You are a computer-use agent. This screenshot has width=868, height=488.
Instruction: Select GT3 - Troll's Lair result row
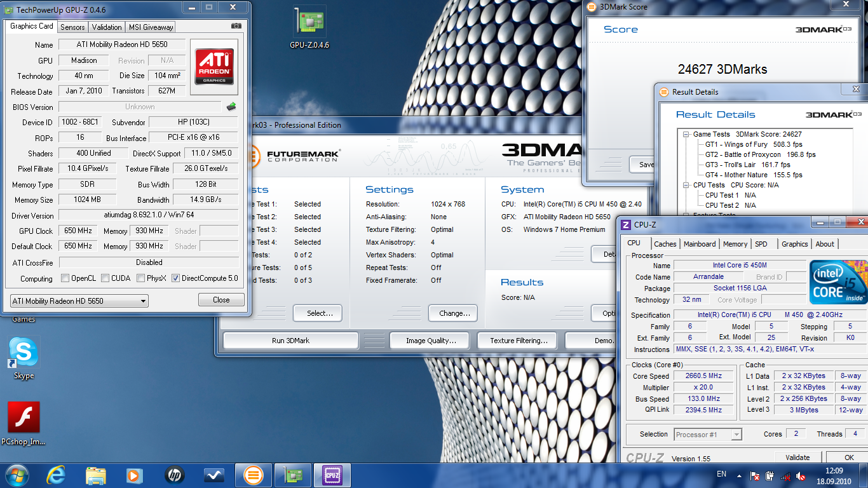[748, 165]
